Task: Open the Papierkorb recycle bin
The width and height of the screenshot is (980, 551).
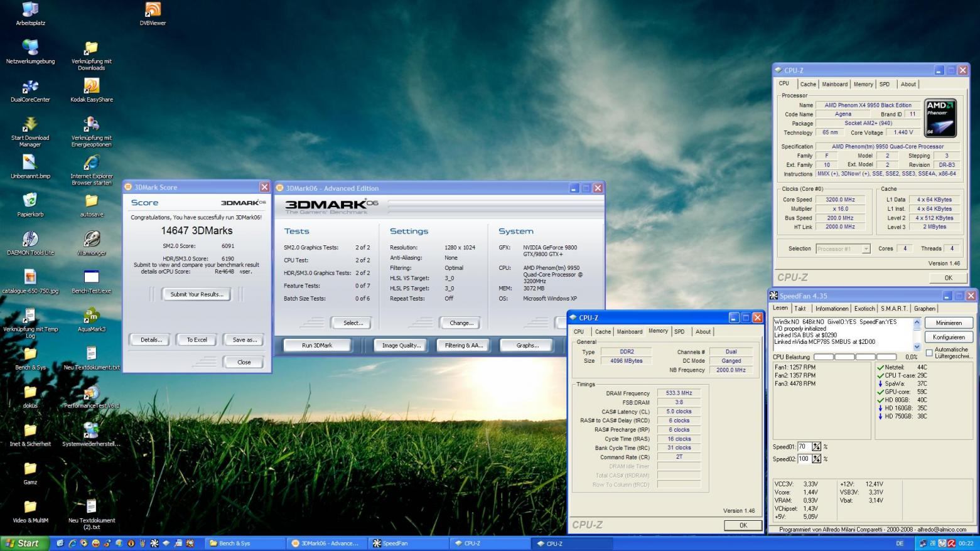Action: coord(30,205)
